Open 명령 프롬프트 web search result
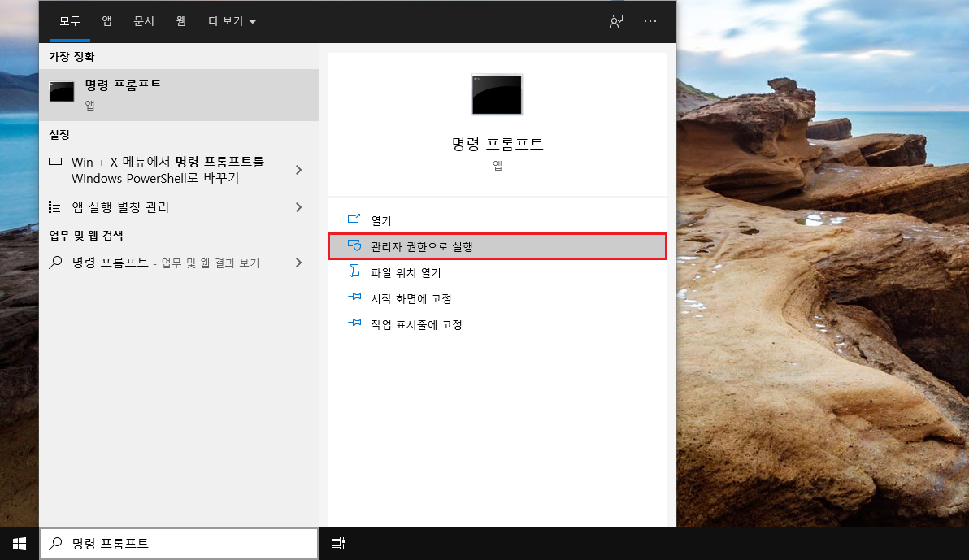This screenshot has width=969, height=560. [179, 263]
